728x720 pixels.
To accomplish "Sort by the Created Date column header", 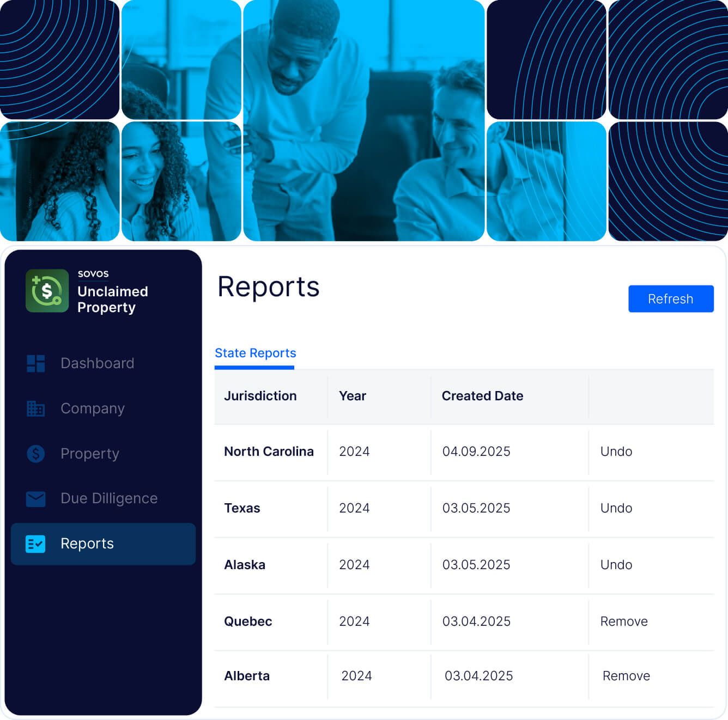I will tap(482, 396).
